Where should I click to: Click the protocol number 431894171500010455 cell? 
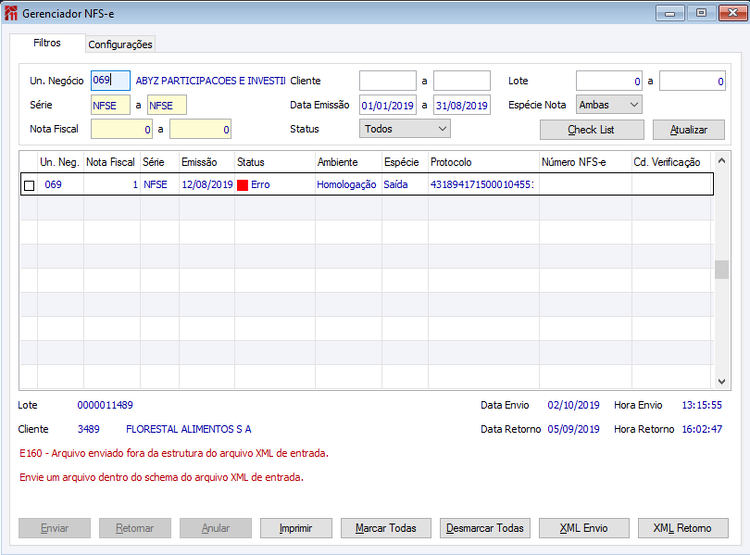(x=482, y=185)
